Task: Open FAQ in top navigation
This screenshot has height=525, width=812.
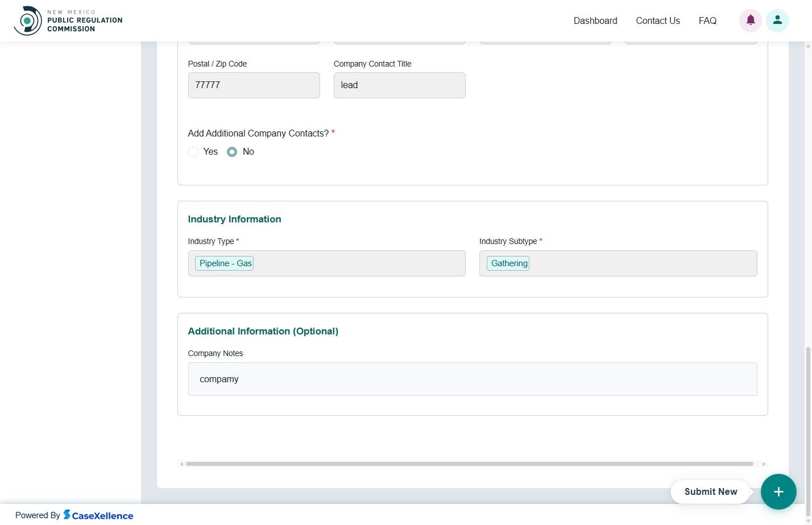Action: coord(707,20)
